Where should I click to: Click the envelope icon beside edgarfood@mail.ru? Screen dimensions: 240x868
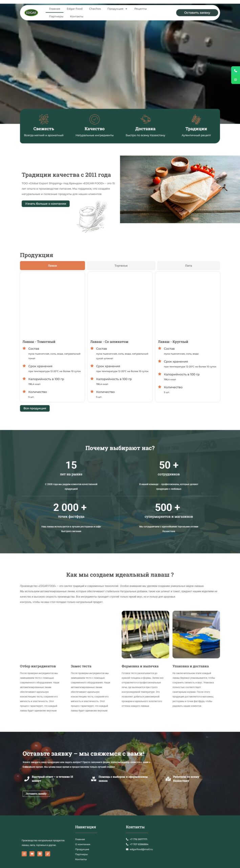pos(127,849)
